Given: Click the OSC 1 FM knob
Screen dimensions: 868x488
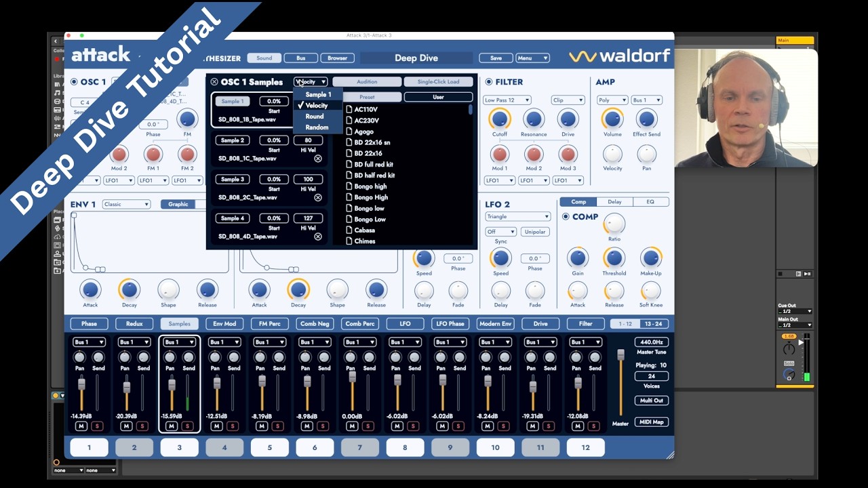Looking at the screenshot, I should [186, 119].
